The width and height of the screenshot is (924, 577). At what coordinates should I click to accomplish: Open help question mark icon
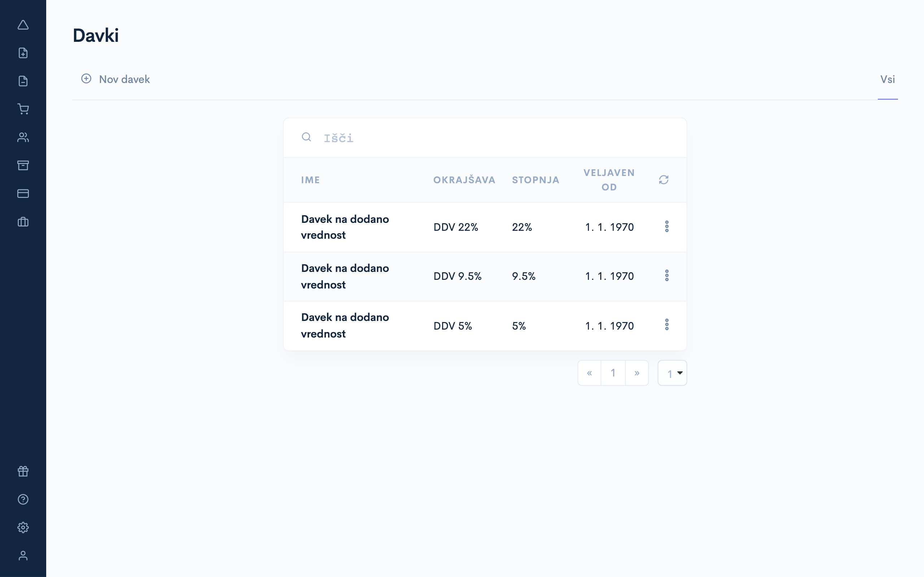[x=23, y=499]
